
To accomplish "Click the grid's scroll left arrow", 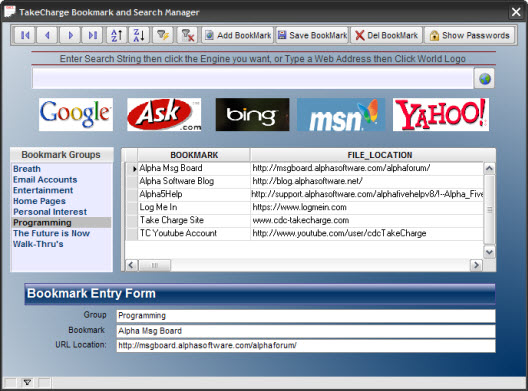I will (131, 265).
